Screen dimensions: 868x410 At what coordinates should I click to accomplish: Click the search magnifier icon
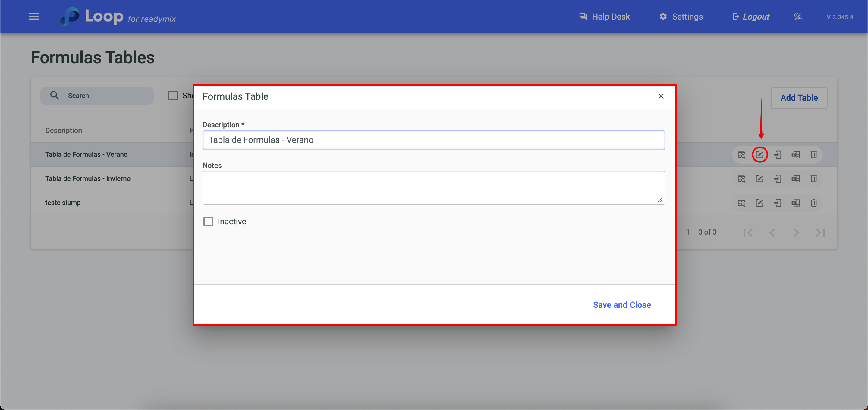point(55,96)
